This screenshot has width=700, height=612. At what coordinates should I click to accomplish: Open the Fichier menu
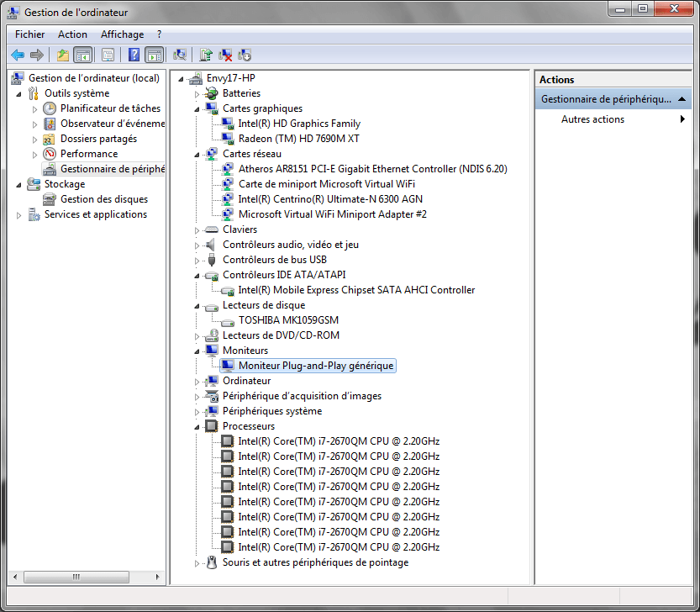point(29,34)
